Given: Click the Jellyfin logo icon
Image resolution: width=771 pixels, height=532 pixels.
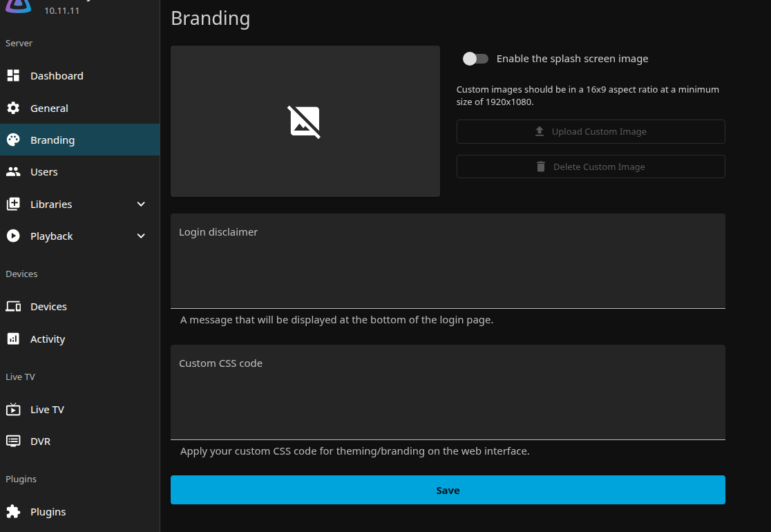Looking at the screenshot, I should coord(18,6).
